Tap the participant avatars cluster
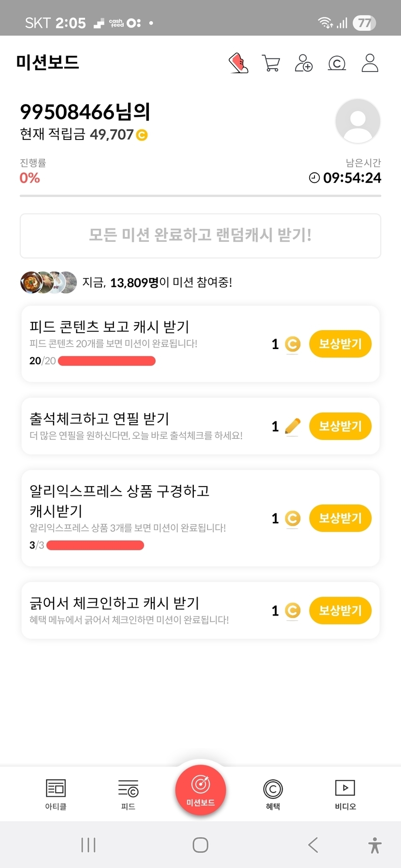Image resolution: width=401 pixels, height=868 pixels. point(48,282)
